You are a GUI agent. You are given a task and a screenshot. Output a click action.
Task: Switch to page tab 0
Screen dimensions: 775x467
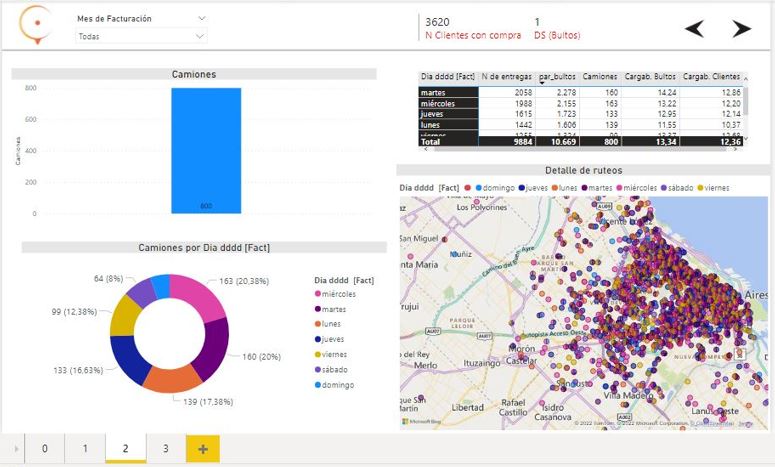(45, 449)
